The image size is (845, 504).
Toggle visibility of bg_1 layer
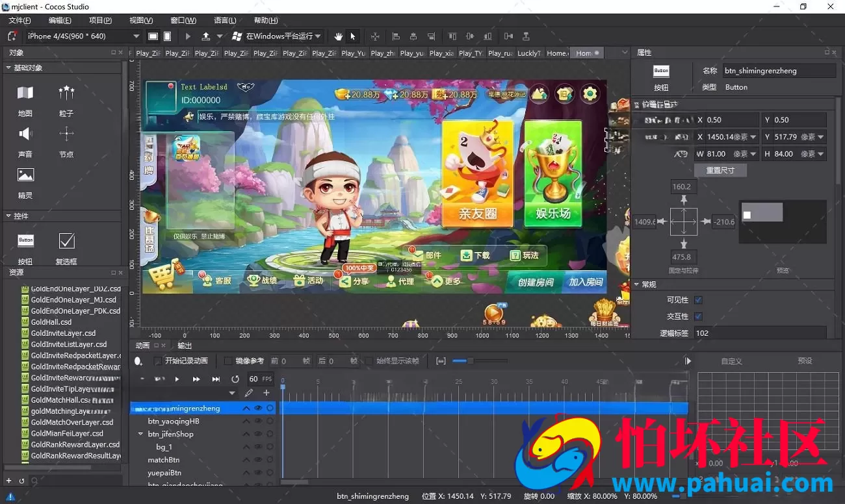(x=258, y=447)
